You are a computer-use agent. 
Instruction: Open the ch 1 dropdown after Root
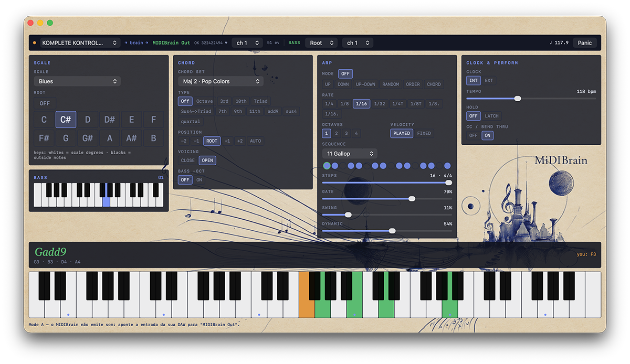point(358,43)
